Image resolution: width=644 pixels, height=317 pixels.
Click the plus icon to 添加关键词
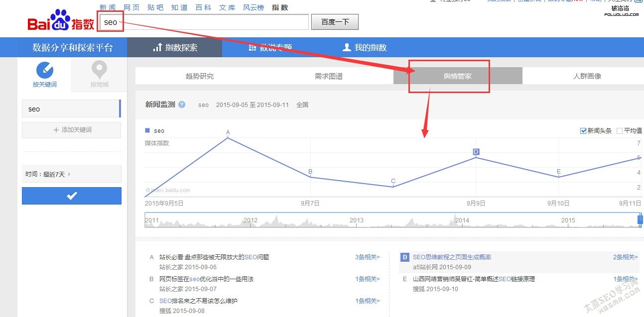55,130
